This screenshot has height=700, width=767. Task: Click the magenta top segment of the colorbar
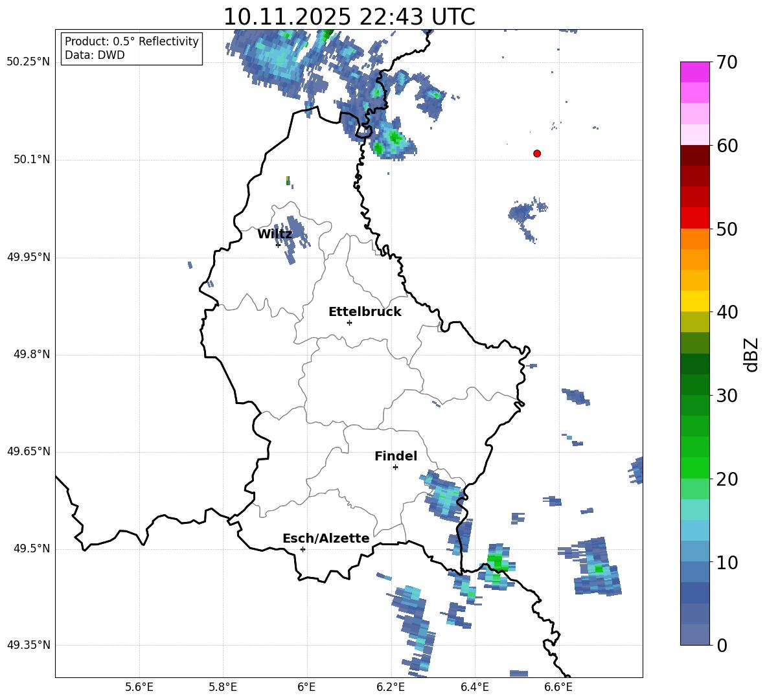pyautogui.click(x=694, y=72)
